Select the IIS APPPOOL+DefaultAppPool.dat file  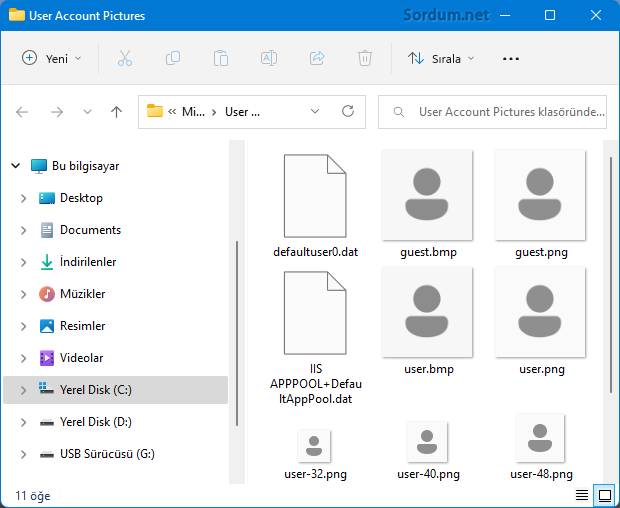pos(316,337)
